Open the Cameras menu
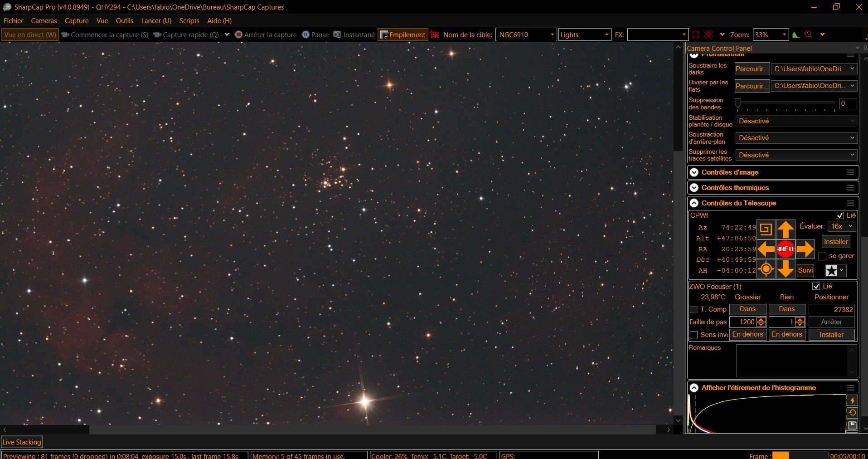Screen dimensions: 868x459 (44, 21)
